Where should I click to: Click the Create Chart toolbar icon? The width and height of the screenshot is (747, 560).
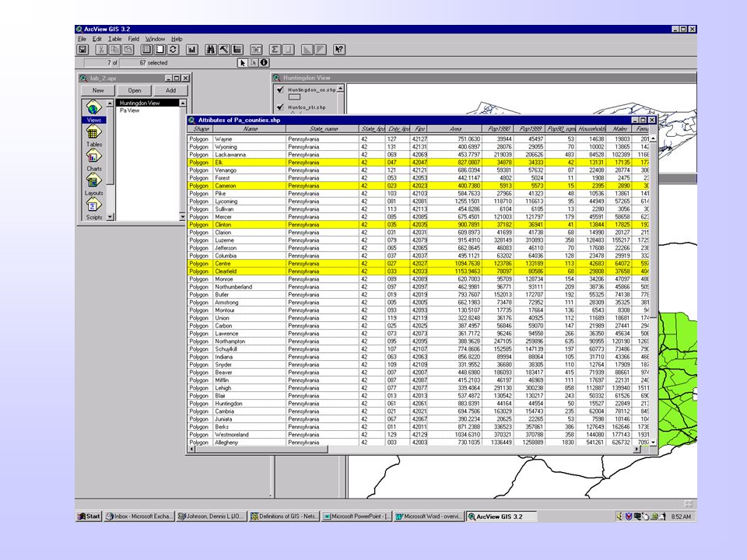(192, 50)
